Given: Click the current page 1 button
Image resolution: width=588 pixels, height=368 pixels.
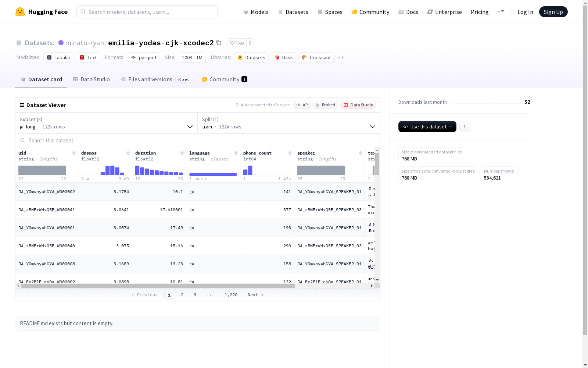Looking at the screenshot, I should pos(169,295).
